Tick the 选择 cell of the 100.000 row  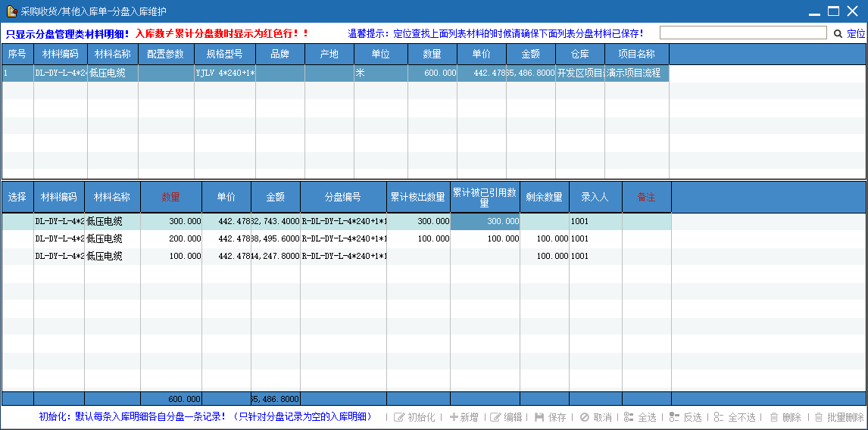click(17, 257)
